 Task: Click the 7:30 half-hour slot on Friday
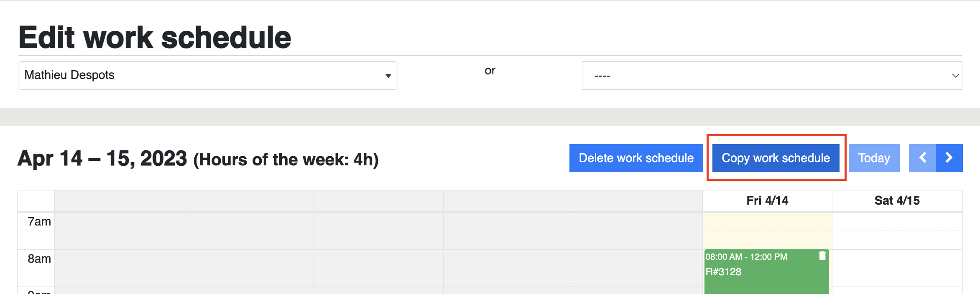(x=767, y=240)
